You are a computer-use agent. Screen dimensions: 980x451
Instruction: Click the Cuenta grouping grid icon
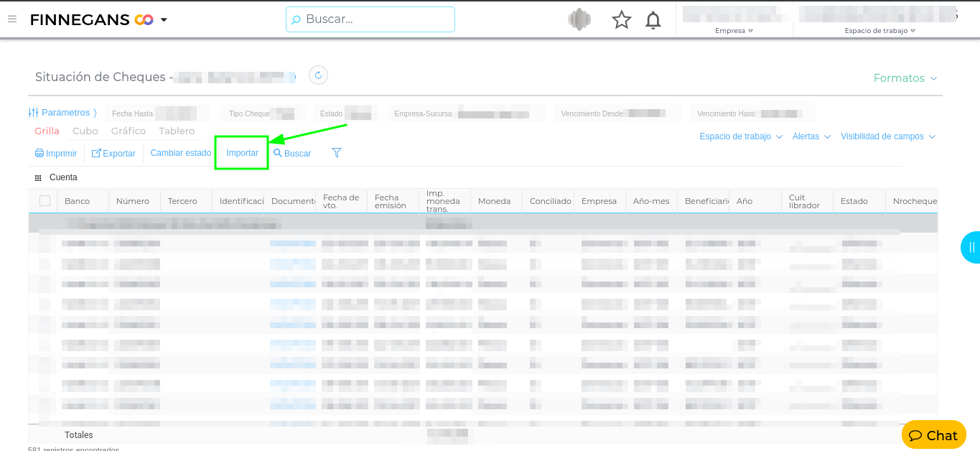pos(38,177)
